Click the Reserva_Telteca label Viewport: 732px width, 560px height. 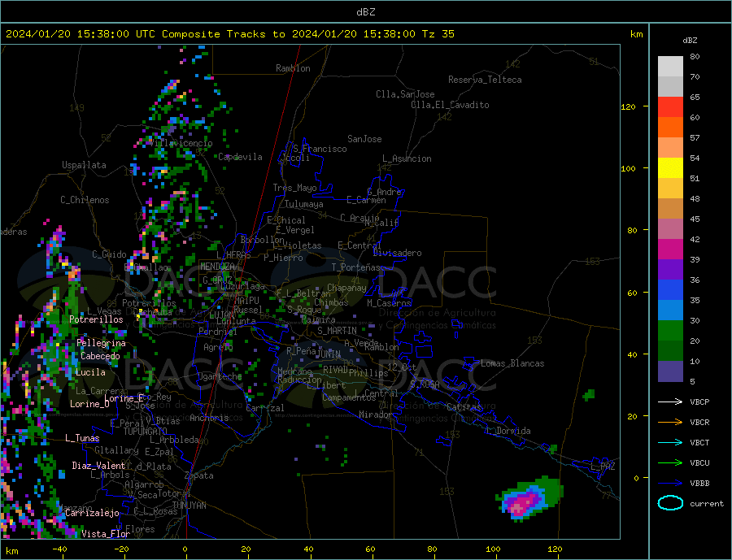point(485,80)
